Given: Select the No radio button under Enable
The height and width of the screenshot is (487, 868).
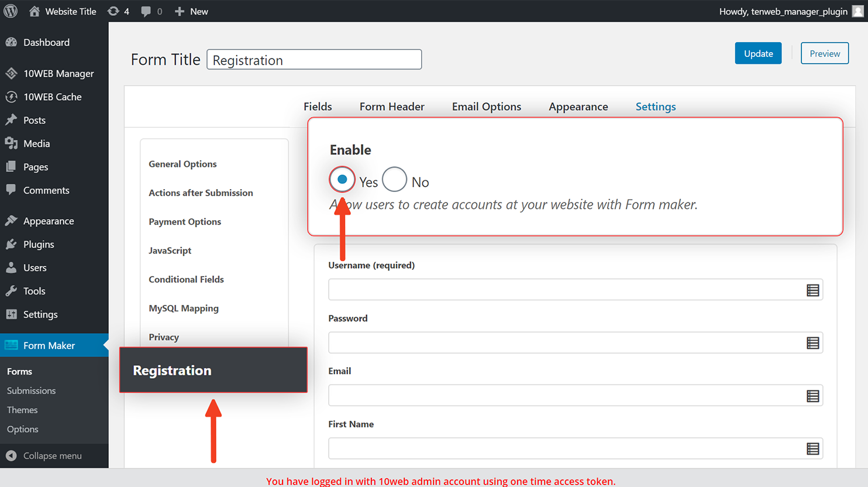Looking at the screenshot, I should tap(394, 180).
